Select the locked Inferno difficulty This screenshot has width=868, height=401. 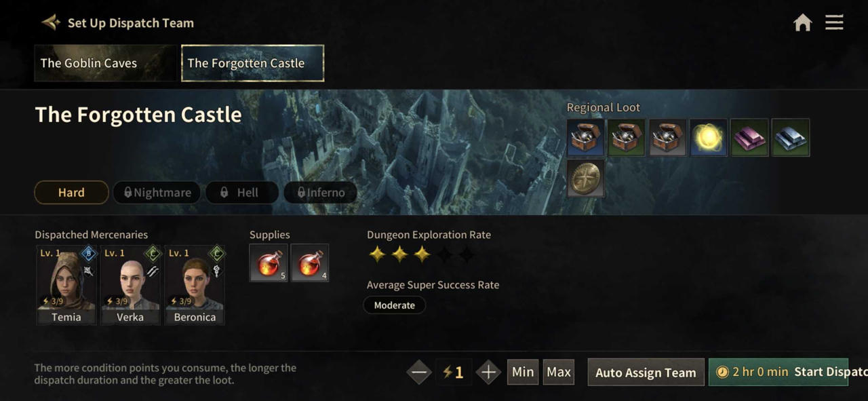(x=320, y=193)
